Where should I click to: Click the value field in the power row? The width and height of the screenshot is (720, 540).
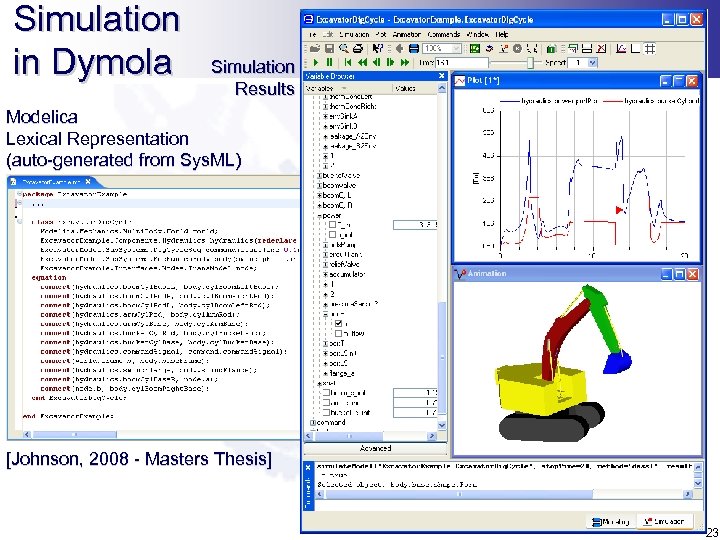415,225
